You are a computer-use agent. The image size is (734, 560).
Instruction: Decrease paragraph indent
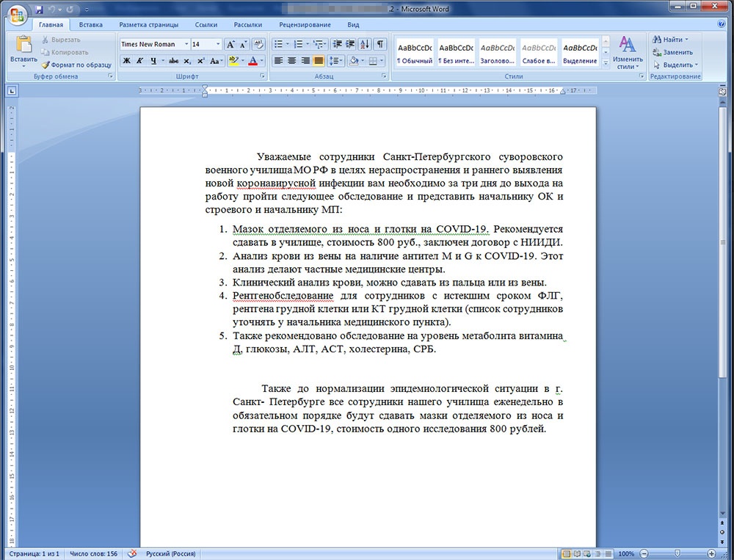(337, 44)
